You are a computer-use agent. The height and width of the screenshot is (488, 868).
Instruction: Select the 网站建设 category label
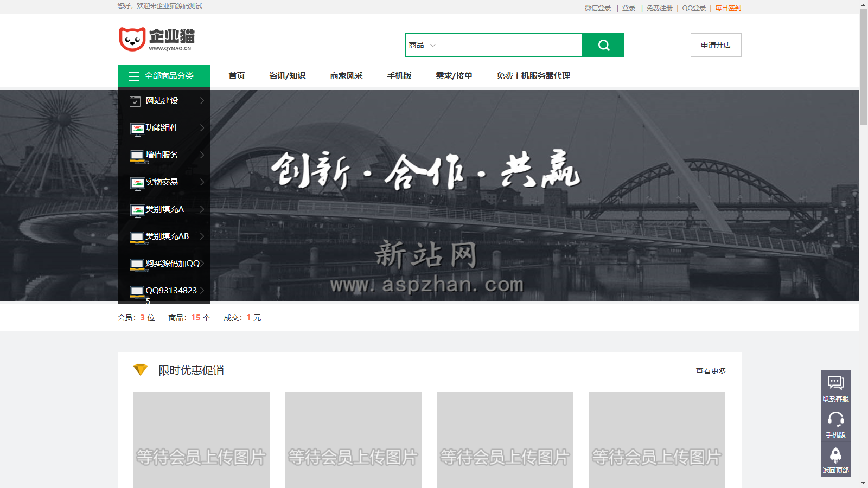pyautogui.click(x=162, y=101)
